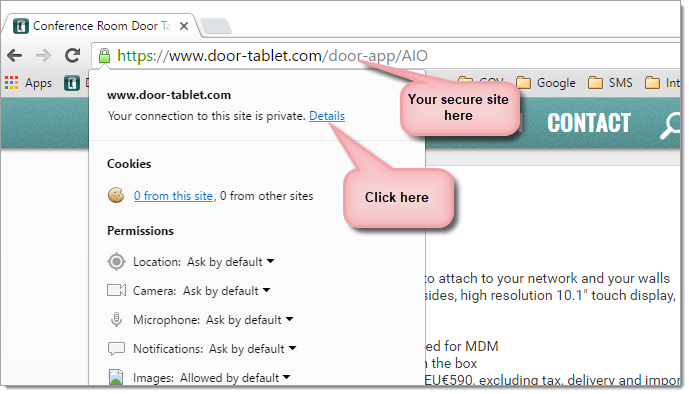
Task: Click the green padlock security icon
Action: 104,56
